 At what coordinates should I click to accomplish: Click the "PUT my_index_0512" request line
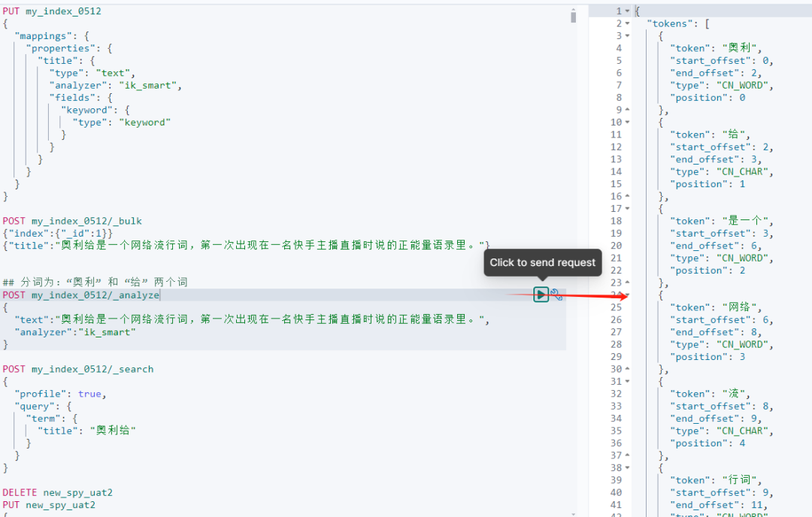[52, 11]
